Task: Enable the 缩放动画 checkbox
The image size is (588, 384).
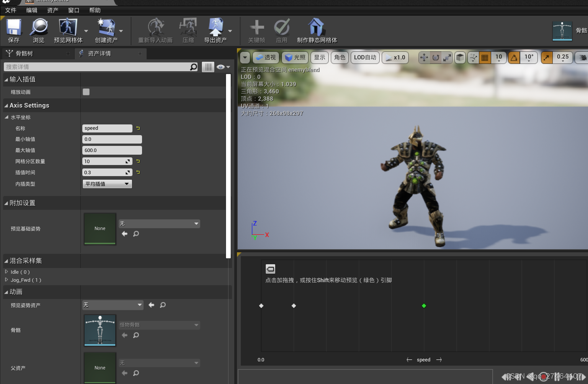Action: (86, 92)
